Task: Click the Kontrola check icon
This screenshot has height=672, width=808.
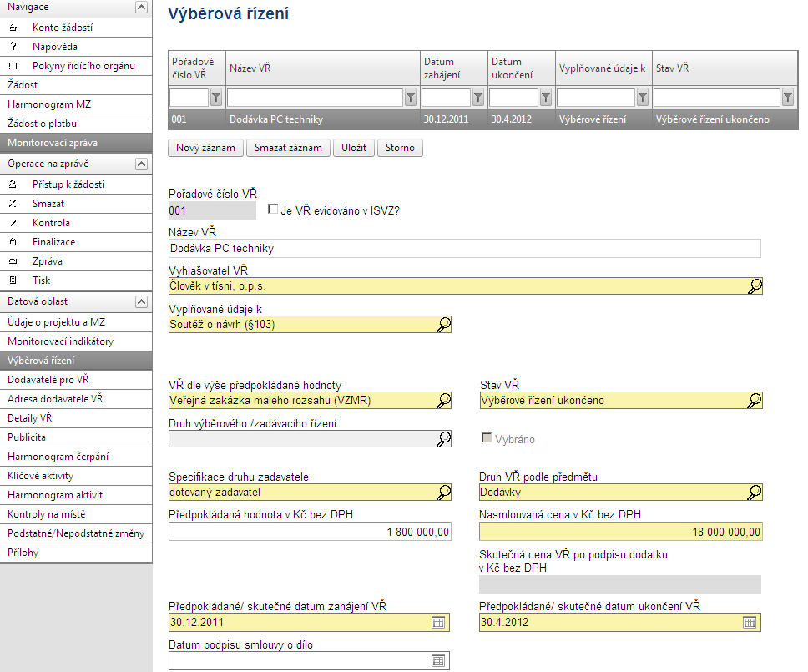Action: 13,223
